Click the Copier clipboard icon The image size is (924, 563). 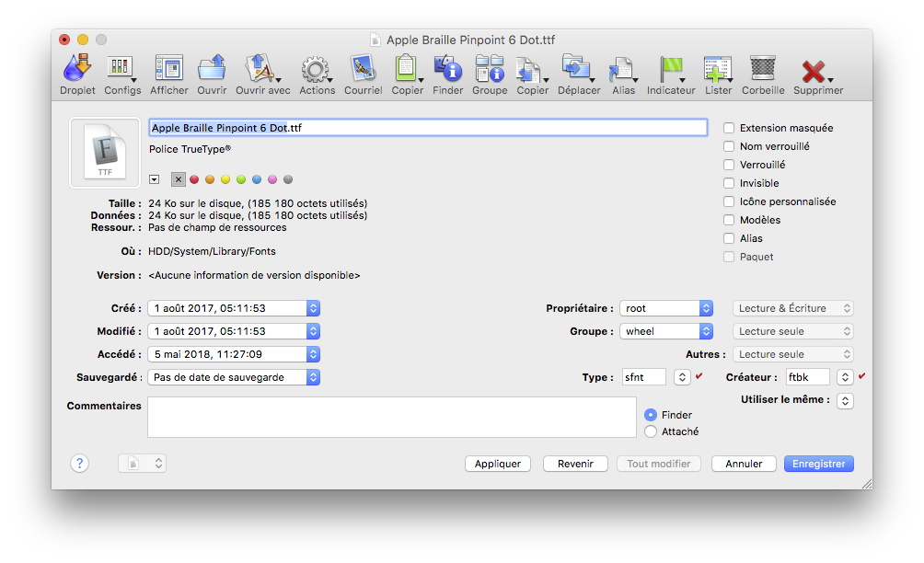click(407, 68)
